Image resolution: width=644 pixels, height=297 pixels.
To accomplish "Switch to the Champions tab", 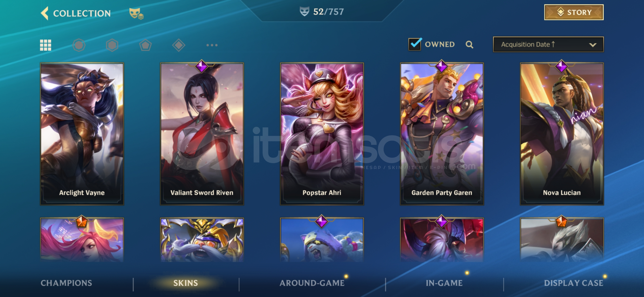I will (x=66, y=283).
